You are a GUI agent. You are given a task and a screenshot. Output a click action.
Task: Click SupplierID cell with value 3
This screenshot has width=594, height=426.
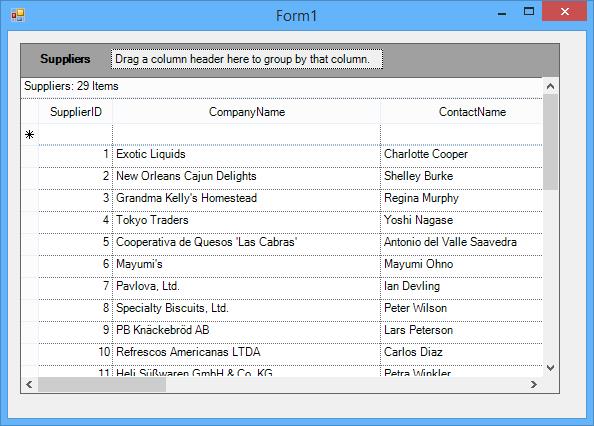point(76,200)
